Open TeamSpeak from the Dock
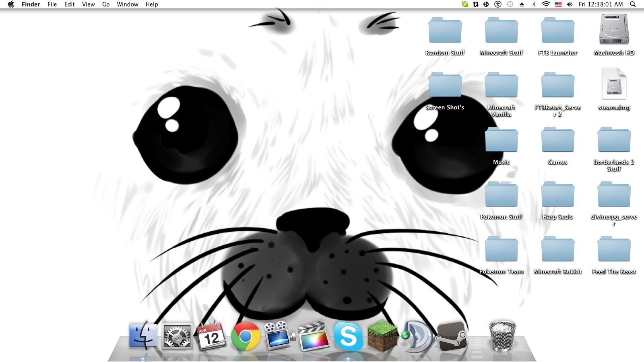This screenshot has height=362, width=644. point(417,336)
